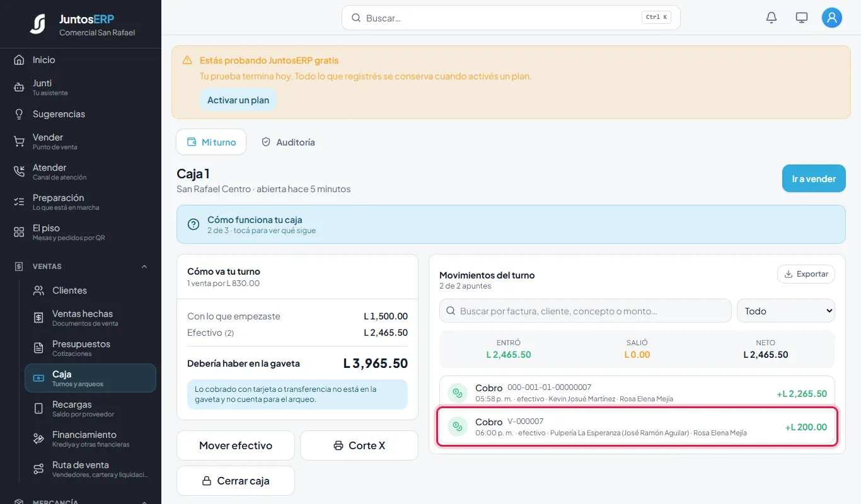Click the Con lo que empezaste L 1,500.00 value
Screen dimensions: 861x504
(386, 316)
